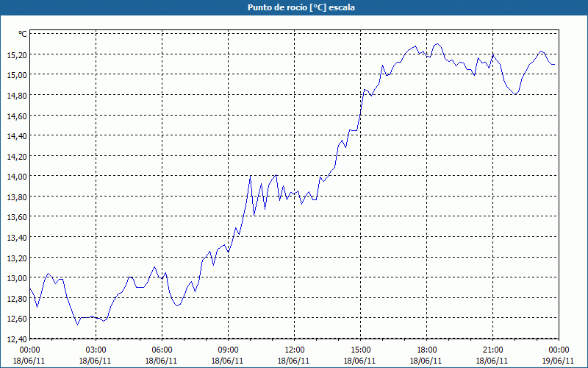Viewport: 588px width, 368px height.
Task: Select the 14,80 y-axis label
Action: click(17, 95)
